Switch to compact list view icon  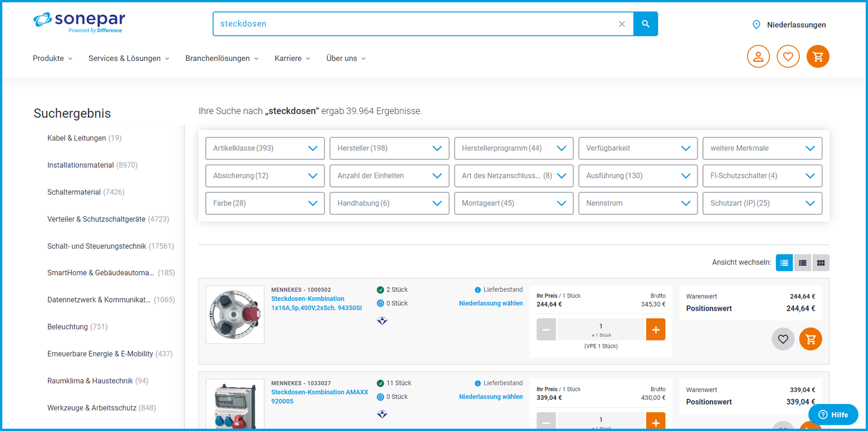tap(802, 263)
